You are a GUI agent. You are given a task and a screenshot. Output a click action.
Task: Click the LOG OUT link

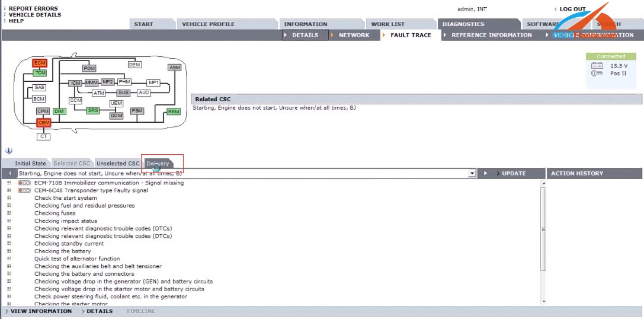tap(572, 9)
